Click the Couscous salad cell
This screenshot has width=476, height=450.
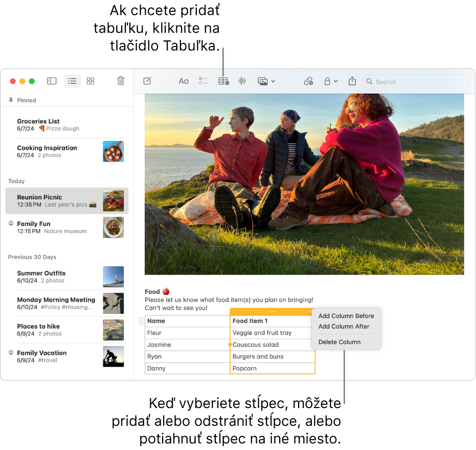[273, 345]
